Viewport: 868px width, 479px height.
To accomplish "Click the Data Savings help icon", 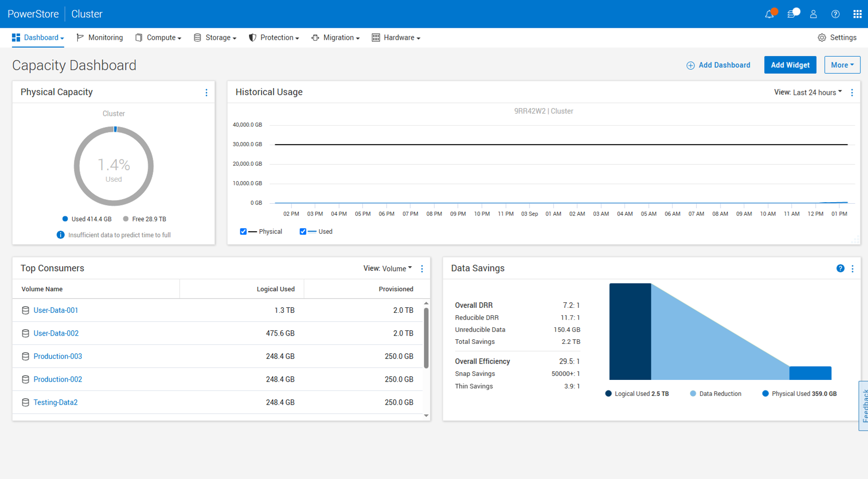I will pos(840,268).
